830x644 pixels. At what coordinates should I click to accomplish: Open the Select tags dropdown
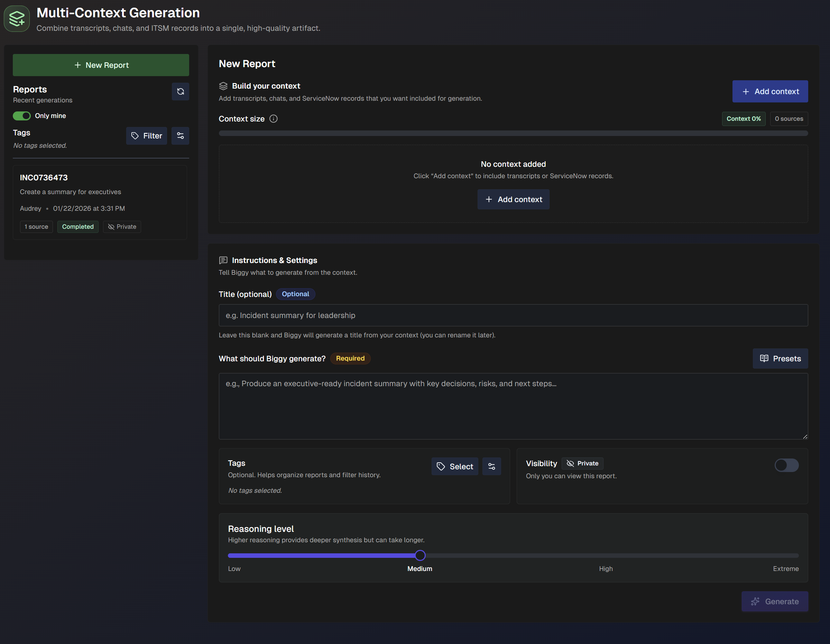tap(454, 466)
